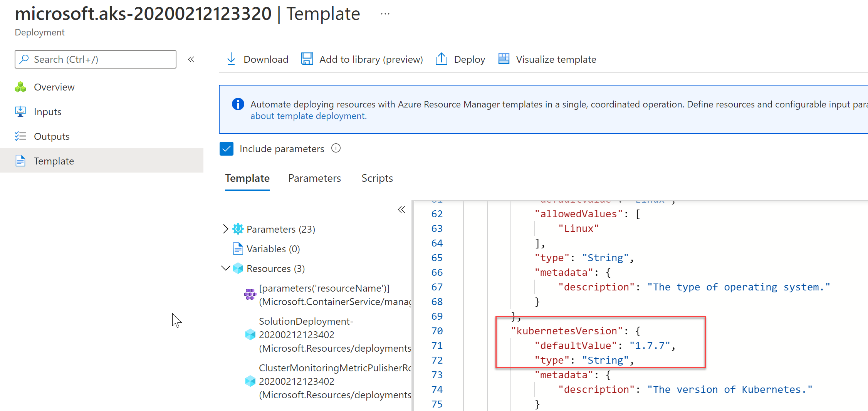The image size is (868, 411).
Task: Click the Outputs checklist icon in sidebar
Action: coord(20,136)
